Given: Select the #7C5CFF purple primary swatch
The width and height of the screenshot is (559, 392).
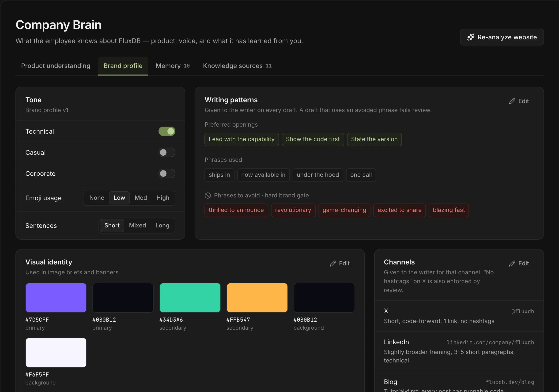Looking at the screenshot, I should (x=56, y=298).
